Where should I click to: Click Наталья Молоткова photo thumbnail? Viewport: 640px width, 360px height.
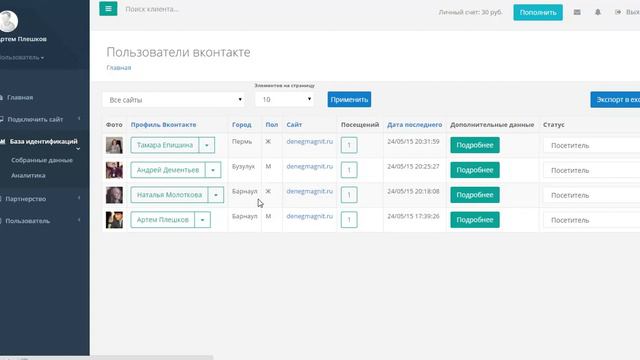[x=114, y=195]
